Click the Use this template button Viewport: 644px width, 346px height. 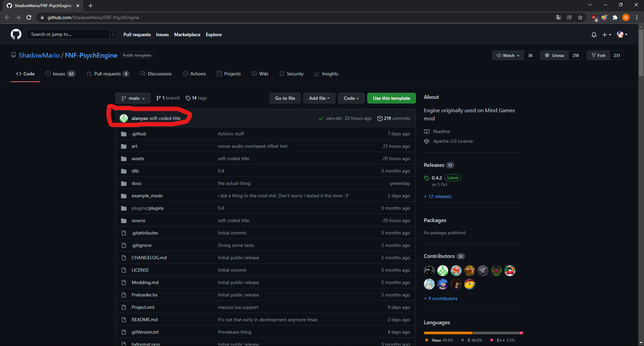pos(391,98)
